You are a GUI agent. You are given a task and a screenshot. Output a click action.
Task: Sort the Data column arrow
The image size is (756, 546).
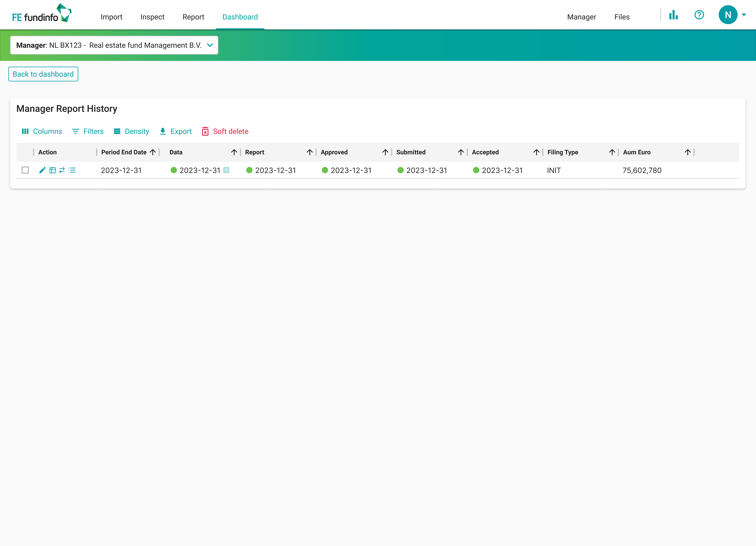[x=234, y=152]
